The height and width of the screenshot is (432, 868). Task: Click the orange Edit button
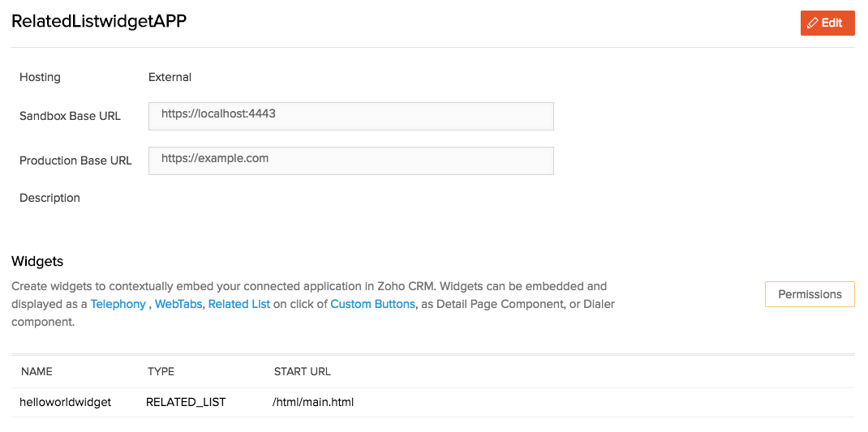coord(827,24)
